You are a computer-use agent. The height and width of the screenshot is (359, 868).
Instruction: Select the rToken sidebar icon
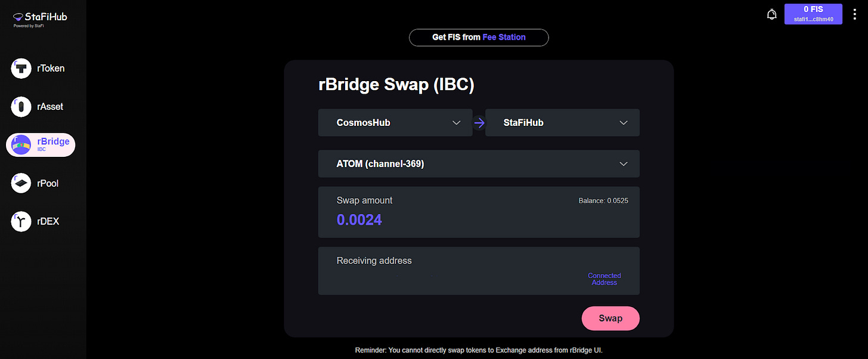tap(21, 69)
